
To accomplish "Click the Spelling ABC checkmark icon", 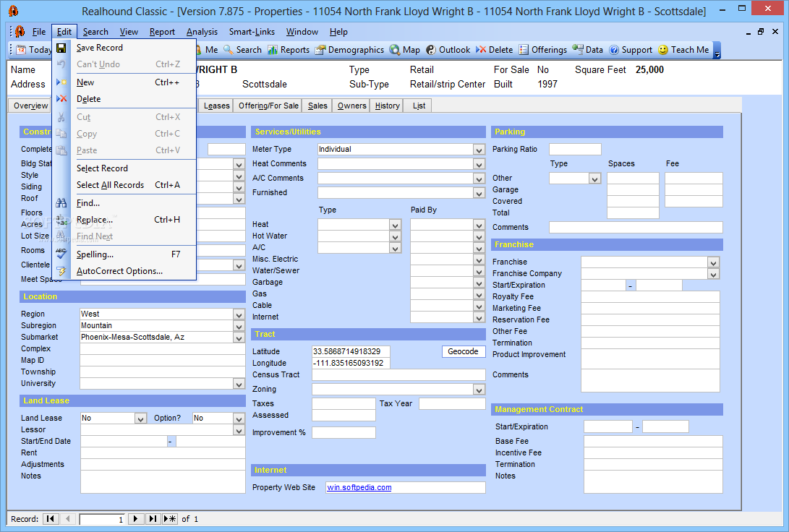I will coord(61,254).
